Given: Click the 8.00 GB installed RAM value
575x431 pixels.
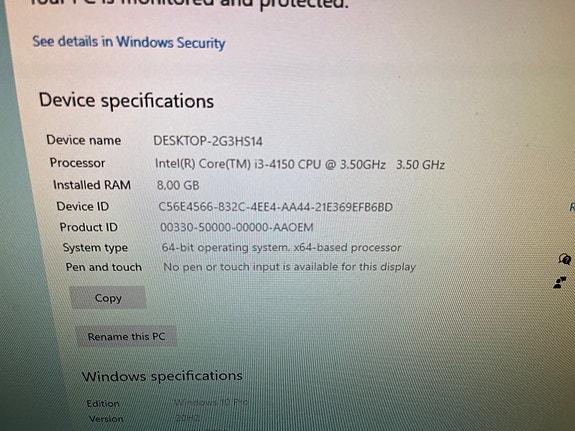Looking at the screenshot, I should [178, 185].
